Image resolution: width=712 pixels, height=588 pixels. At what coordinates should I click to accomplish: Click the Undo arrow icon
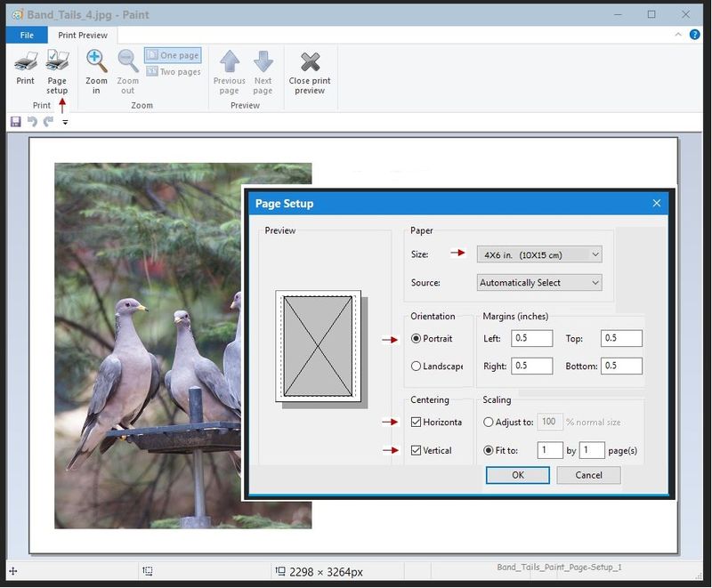click(x=32, y=122)
